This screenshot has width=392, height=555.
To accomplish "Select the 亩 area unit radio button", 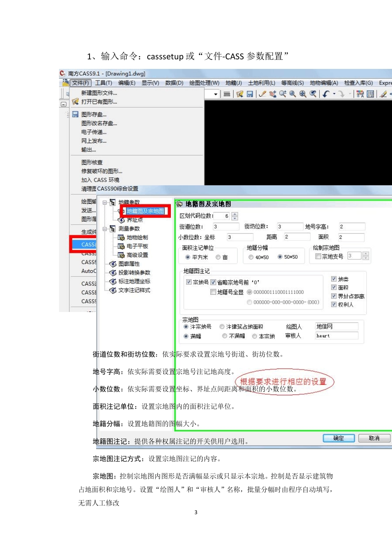I will tap(218, 257).
